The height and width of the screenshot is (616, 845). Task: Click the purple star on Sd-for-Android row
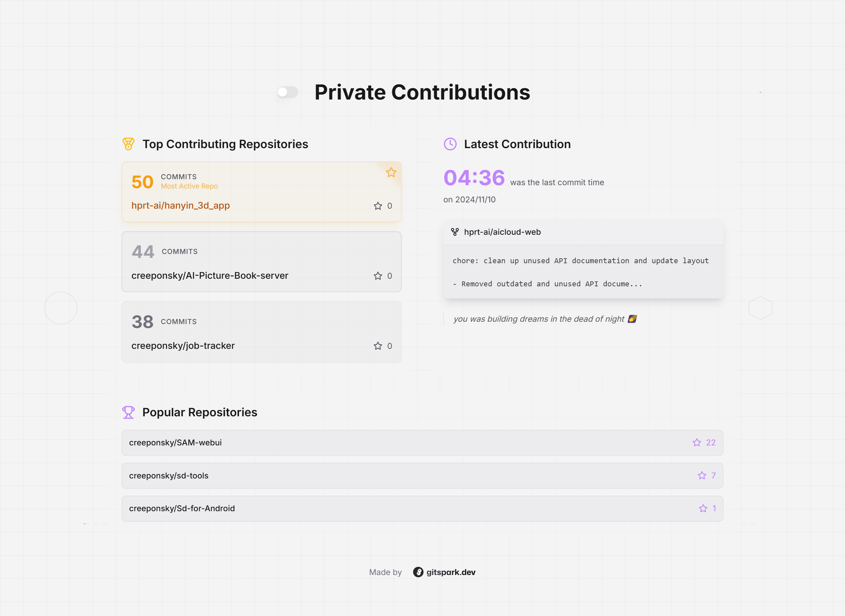point(703,508)
